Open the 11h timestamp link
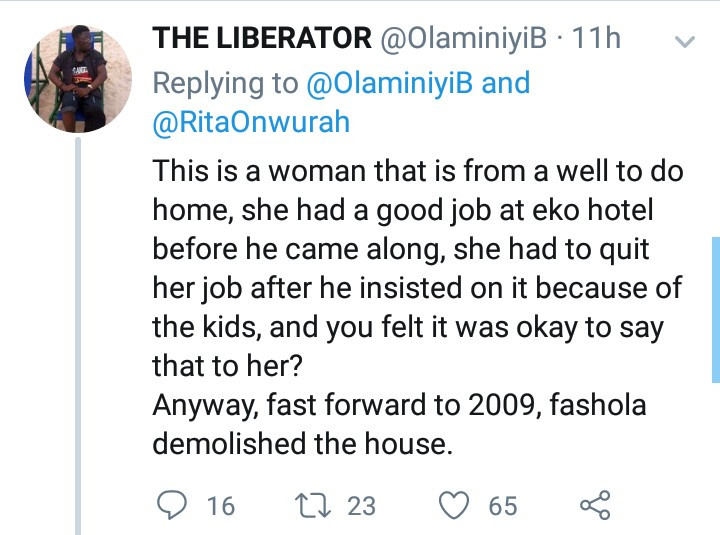This screenshot has height=535, width=720. (x=598, y=39)
